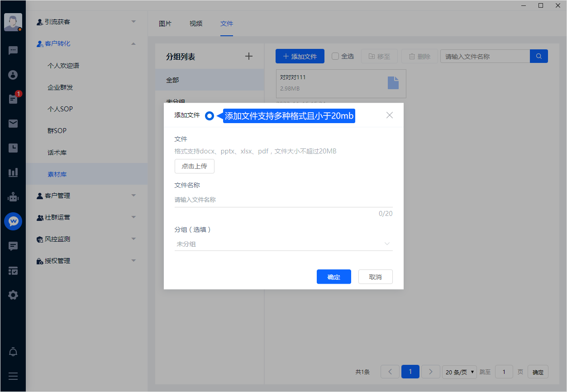567x392 pixels.
Task: Open the bar chart statistics icon
Action: [x=13, y=172]
